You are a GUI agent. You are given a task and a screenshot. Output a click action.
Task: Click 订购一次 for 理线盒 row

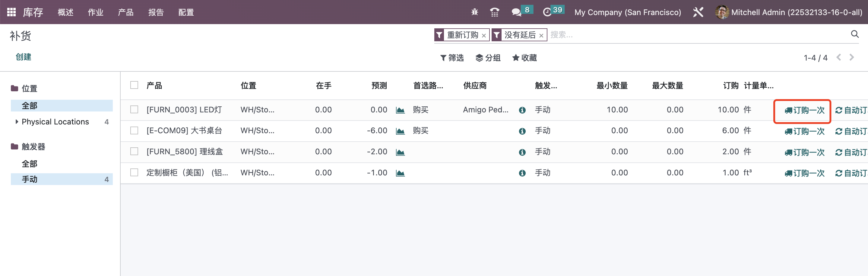pos(804,152)
